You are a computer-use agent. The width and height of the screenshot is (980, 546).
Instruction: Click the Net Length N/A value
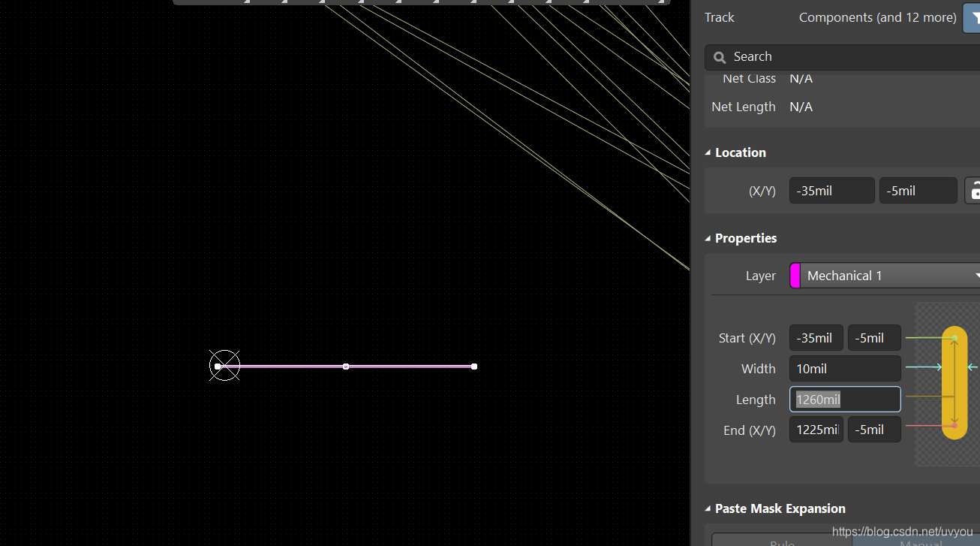pyautogui.click(x=801, y=107)
